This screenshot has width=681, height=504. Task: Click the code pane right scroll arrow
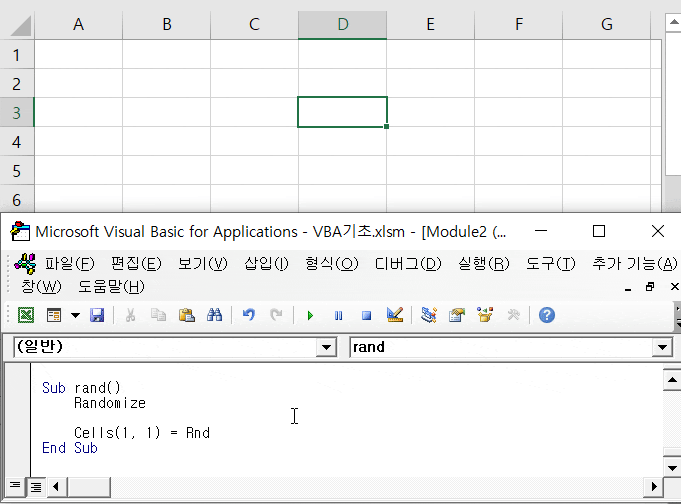654,486
